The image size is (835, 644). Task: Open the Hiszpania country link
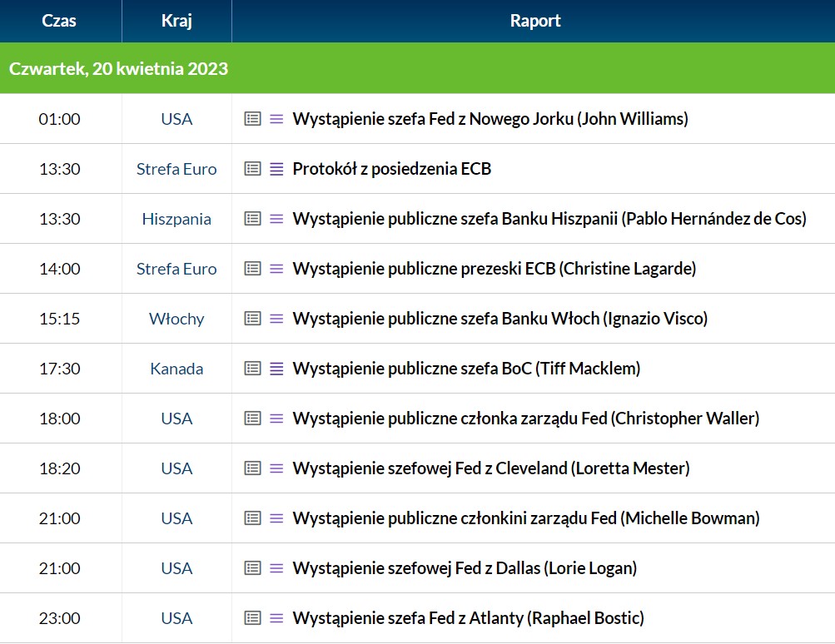click(x=176, y=219)
